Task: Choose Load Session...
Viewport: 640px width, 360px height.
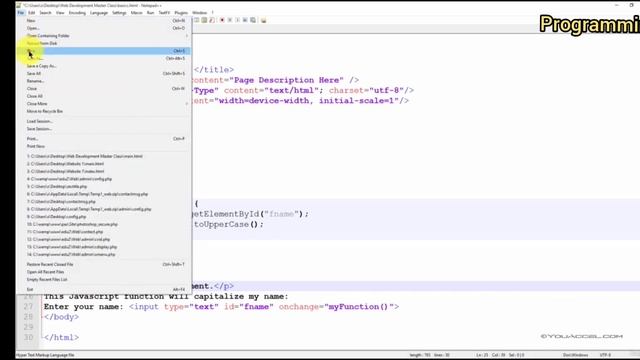Action: coord(104,121)
